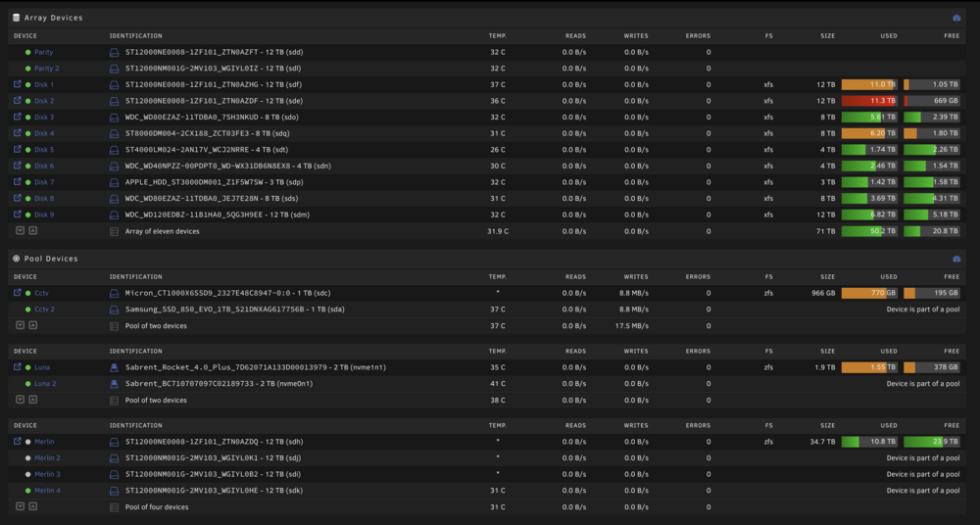This screenshot has height=525, width=980.
Task: Toggle the status dot for Luna 2
Action: (x=27, y=383)
